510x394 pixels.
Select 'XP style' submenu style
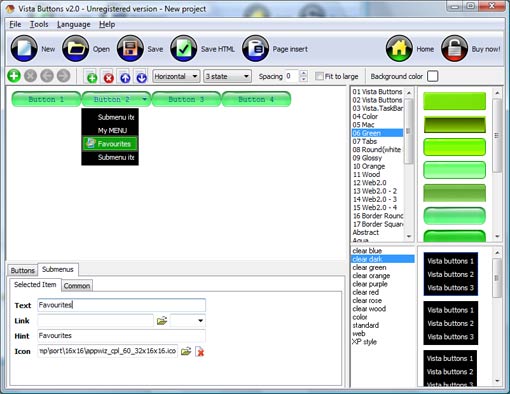[383, 342]
